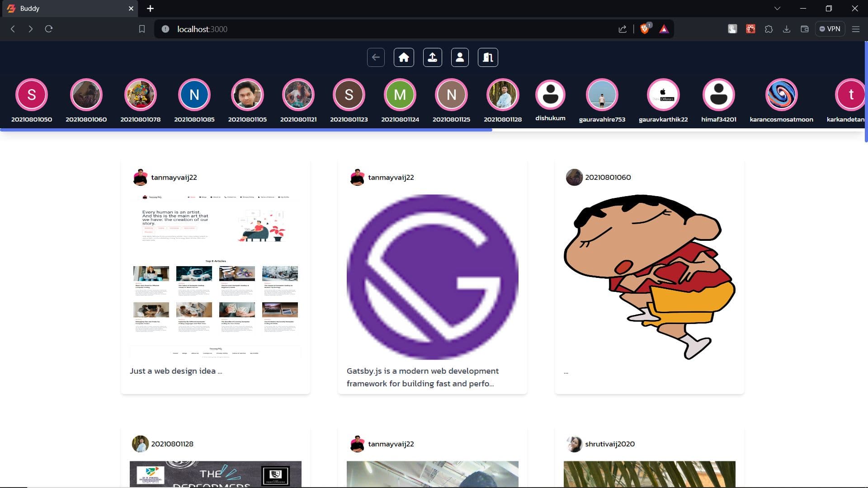Open the Shinchan cartoon post image

coord(650,277)
